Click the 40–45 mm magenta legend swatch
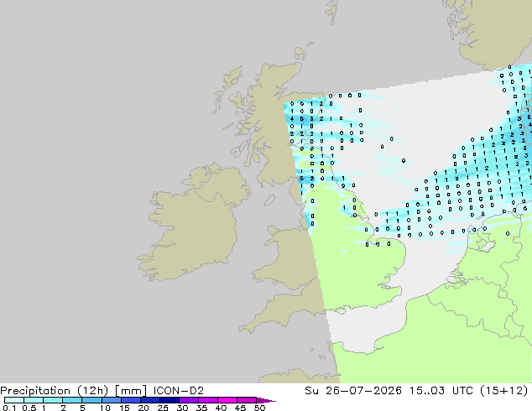Image resolution: width=532 pixels, height=411 pixels. point(227,400)
